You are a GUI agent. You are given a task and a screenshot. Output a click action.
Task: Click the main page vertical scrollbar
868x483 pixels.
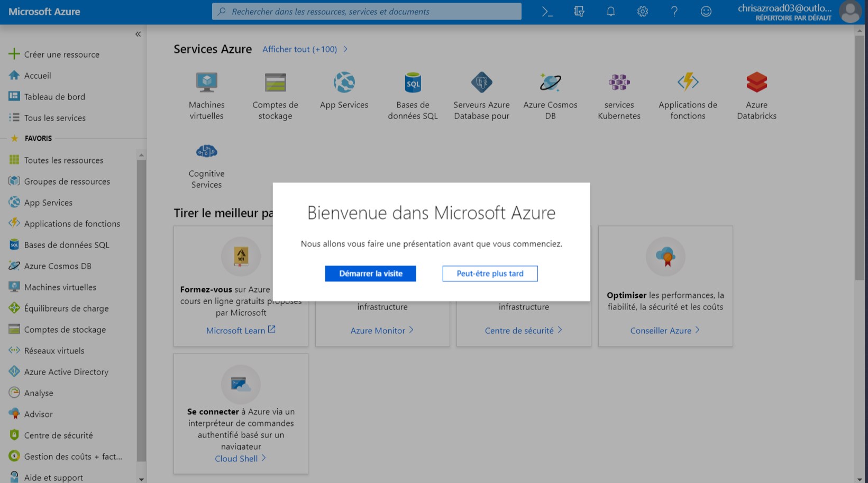859,158
